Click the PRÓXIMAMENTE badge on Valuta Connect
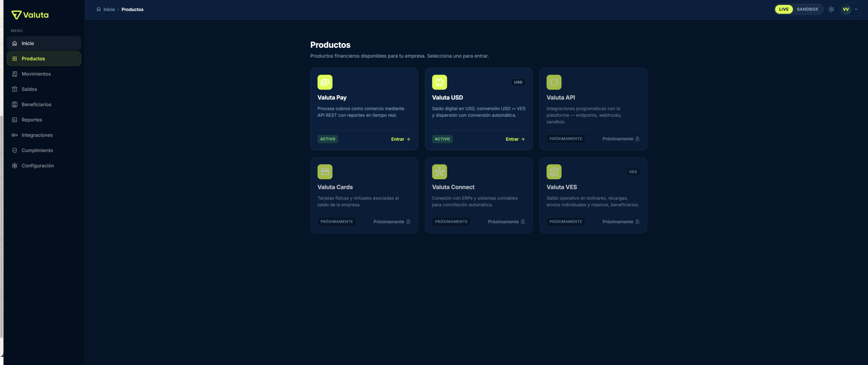Screen dimensions: 868x365 click(x=451, y=222)
